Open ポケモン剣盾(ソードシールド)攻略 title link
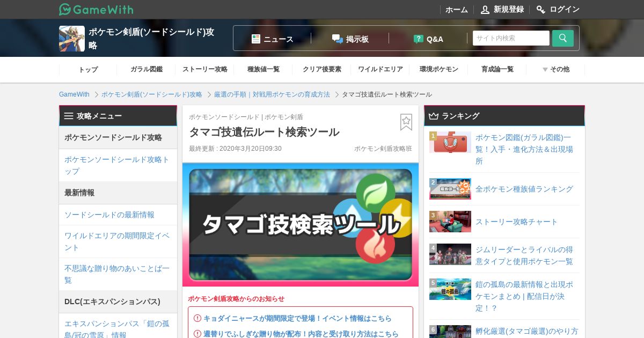The width and height of the screenshot is (644, 338). click(x=151, y=39)
